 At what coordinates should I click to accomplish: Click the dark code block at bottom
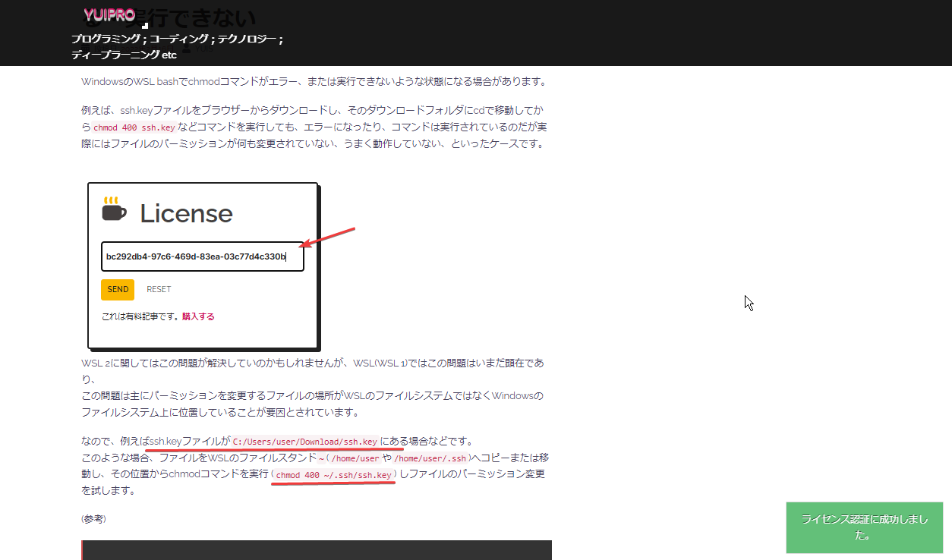click(x=317, y=549)
